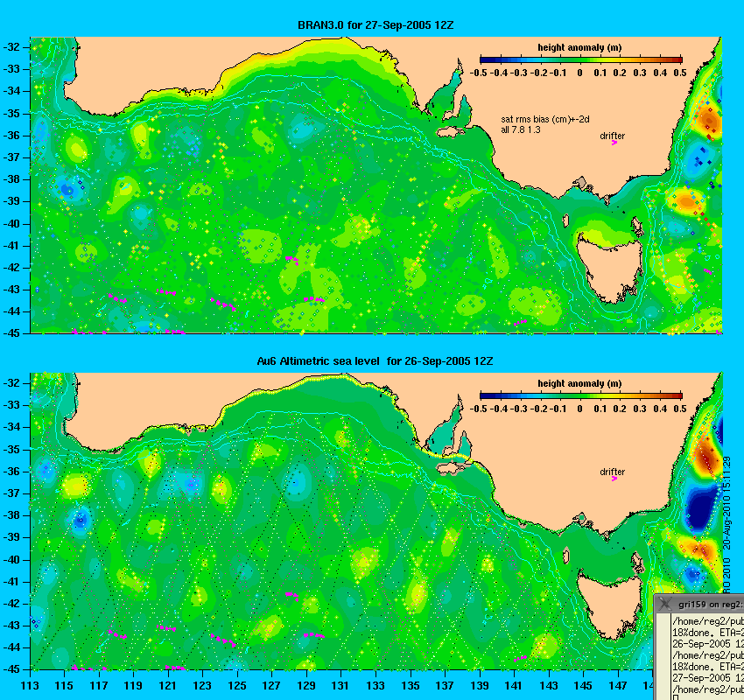Click latitude label '-42' on the Altimetric plot axis

[11, 604]
